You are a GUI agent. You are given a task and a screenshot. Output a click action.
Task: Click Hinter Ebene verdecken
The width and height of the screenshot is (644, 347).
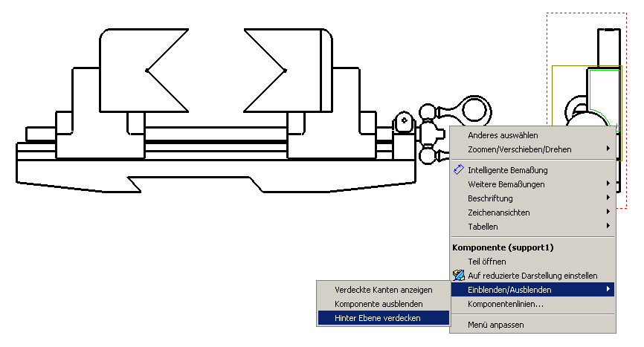tap(384, 318)
